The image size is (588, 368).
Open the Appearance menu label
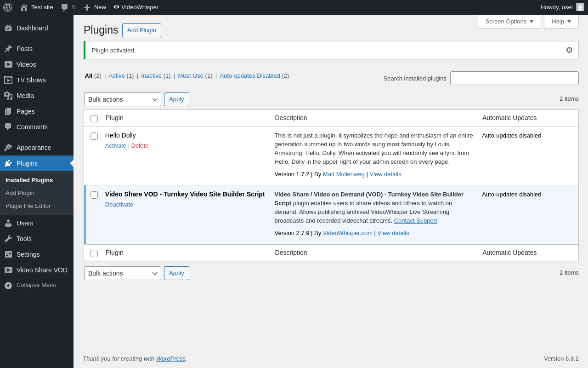(x=34, y=148)
